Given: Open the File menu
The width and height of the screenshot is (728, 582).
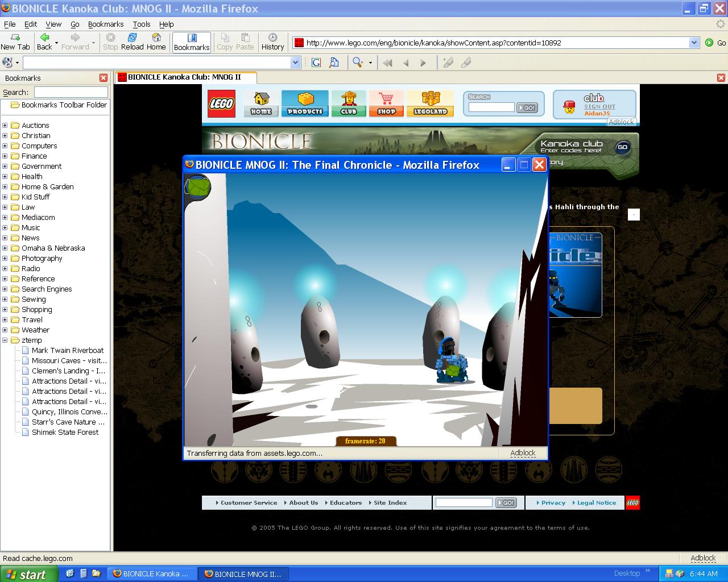Looking at the screenshot, I should (10, 24).
